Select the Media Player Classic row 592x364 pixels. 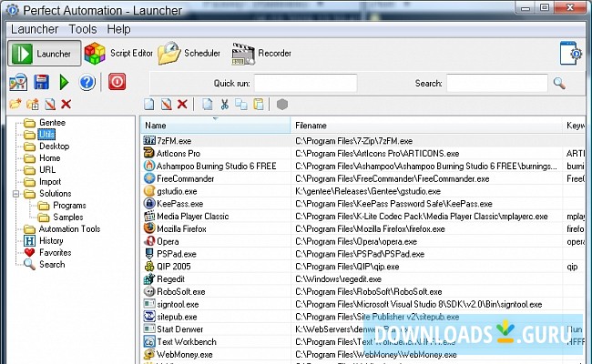coord(362,217)
